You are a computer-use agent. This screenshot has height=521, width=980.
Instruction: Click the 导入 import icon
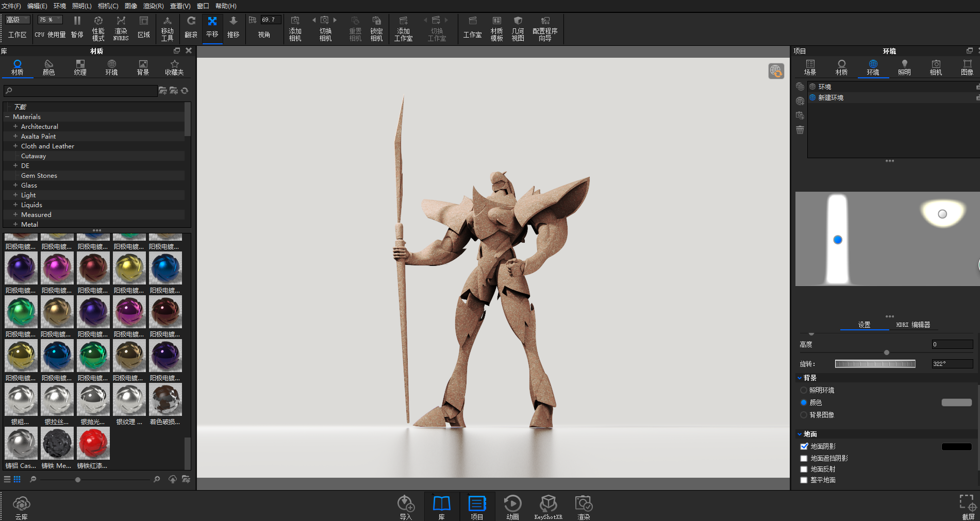click(x=406, y=506)
